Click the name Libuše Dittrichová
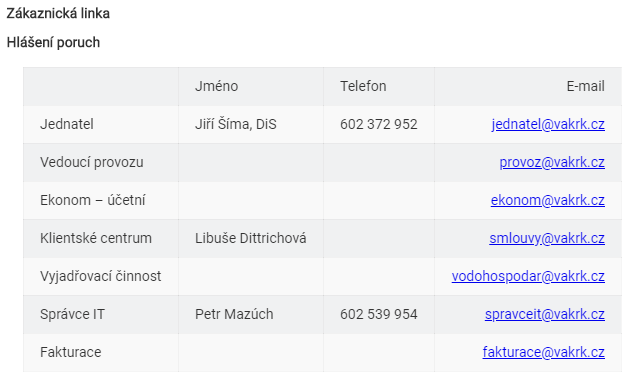The height and width of the screenshot is (387, 640). click(250, 238)
